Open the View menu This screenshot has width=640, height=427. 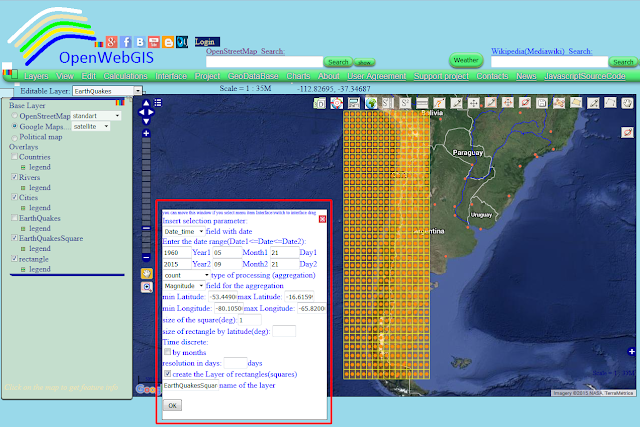[64, 76]
